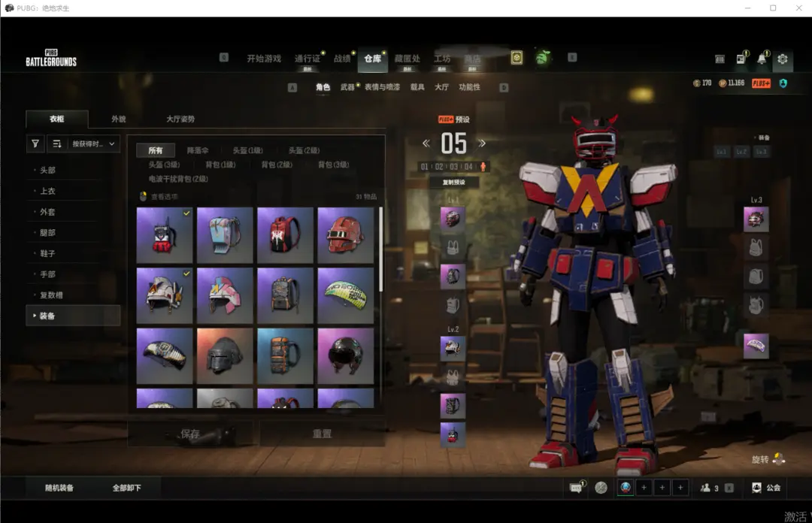The image size is (812, 523).
Task: Switch to the 战绩 tab
Action: pyautogui.click(x=342, y=59)
